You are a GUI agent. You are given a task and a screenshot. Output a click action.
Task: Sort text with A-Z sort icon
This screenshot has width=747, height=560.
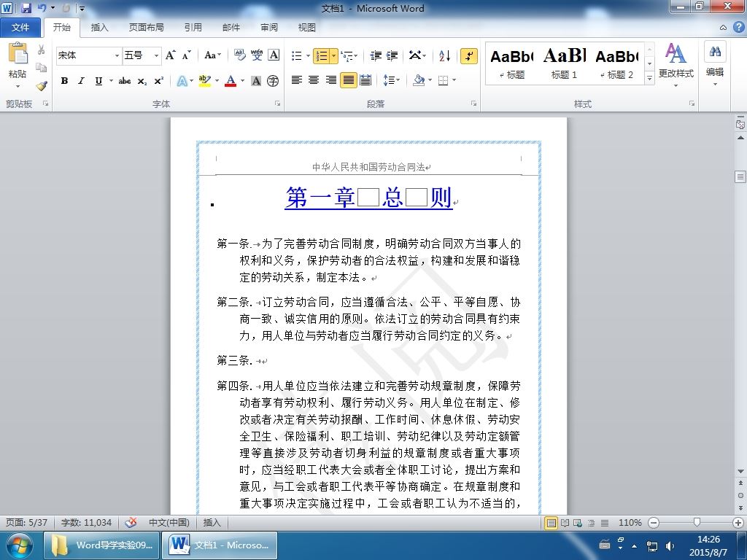click(x=444, y=55)
